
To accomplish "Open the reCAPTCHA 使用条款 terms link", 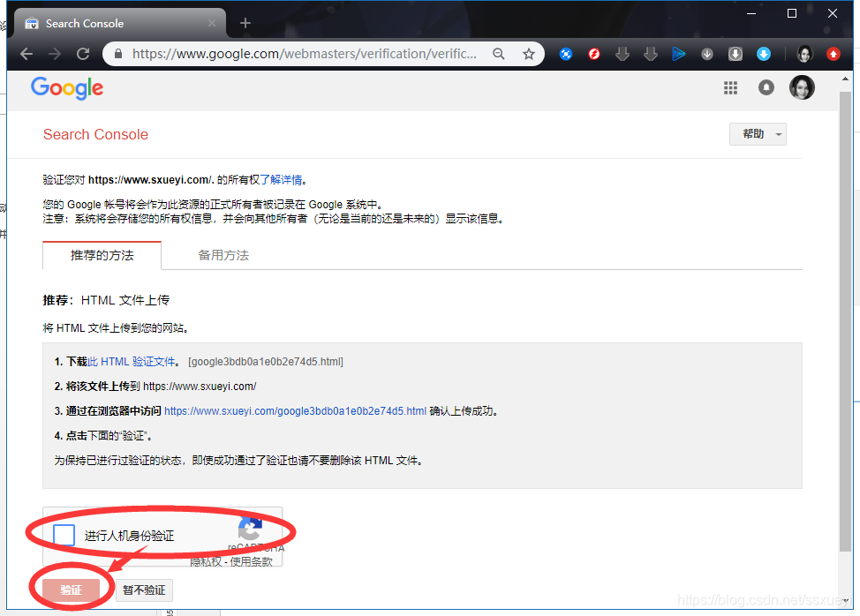I will 251,562.
